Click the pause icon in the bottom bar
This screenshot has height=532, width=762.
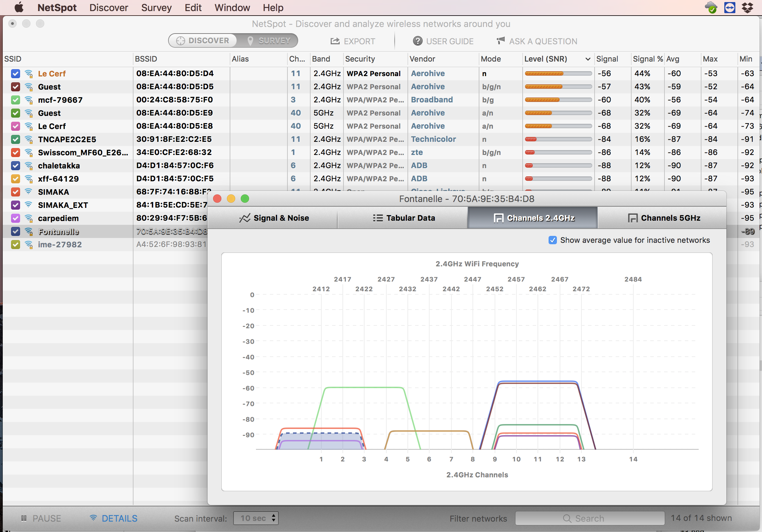pyautogui.click(x=24, y=518)
